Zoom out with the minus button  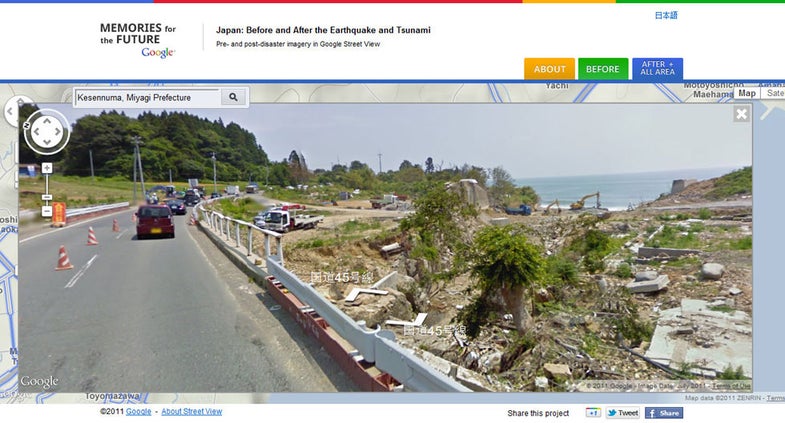(x=47, y=211)
